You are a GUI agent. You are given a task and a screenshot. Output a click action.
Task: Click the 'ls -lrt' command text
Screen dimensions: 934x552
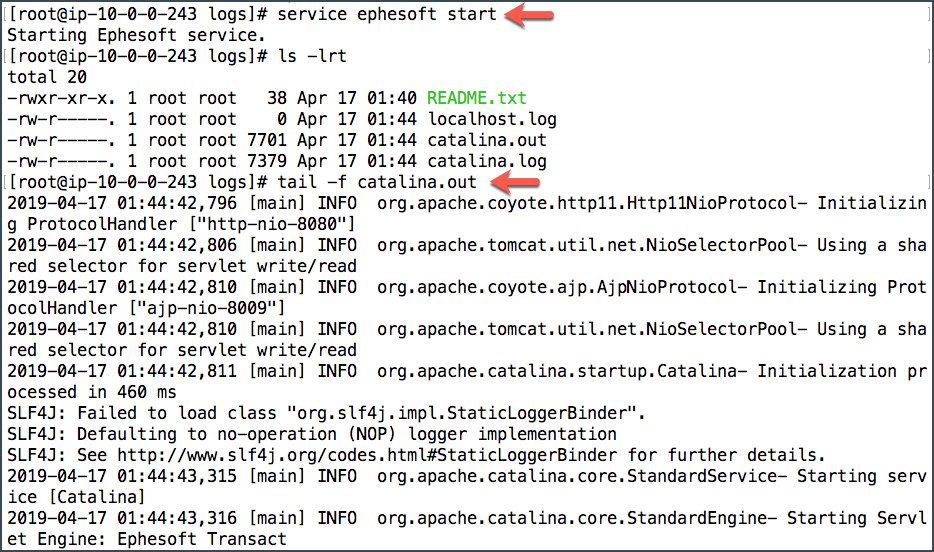pos(312,56)
